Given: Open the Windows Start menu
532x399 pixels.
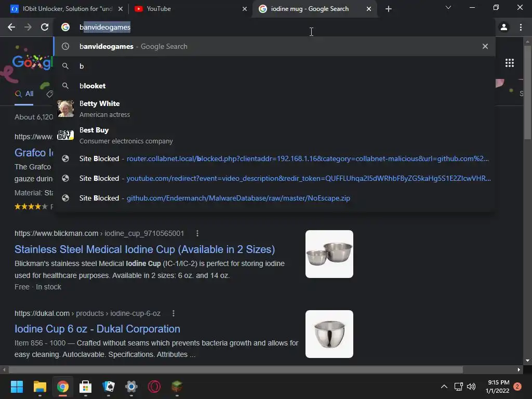Looking at the screenshot, I should pos(17,387).
